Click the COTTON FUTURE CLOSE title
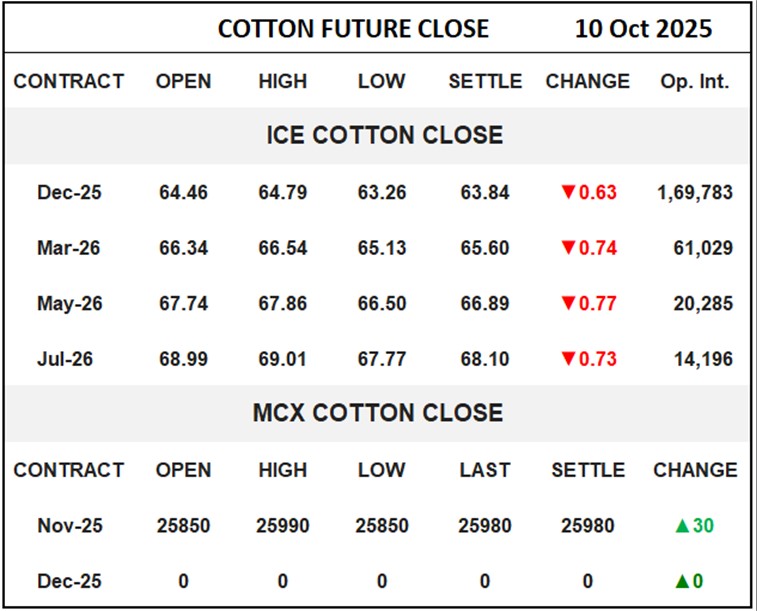Screen dimensions: 757x611 click(x=353, y=29)
